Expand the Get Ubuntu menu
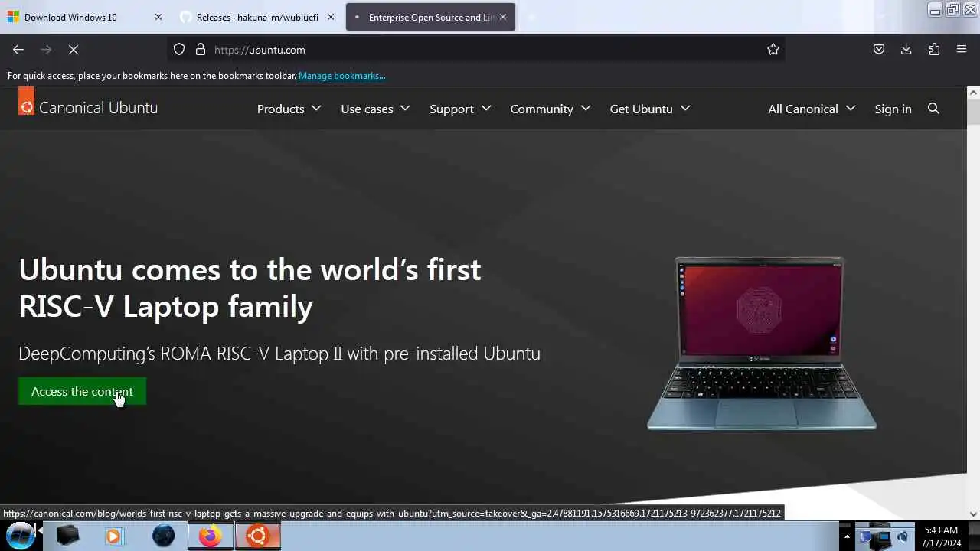Image resolution: width=980 pixels, height=551 pixels. (x=650, y=109)
